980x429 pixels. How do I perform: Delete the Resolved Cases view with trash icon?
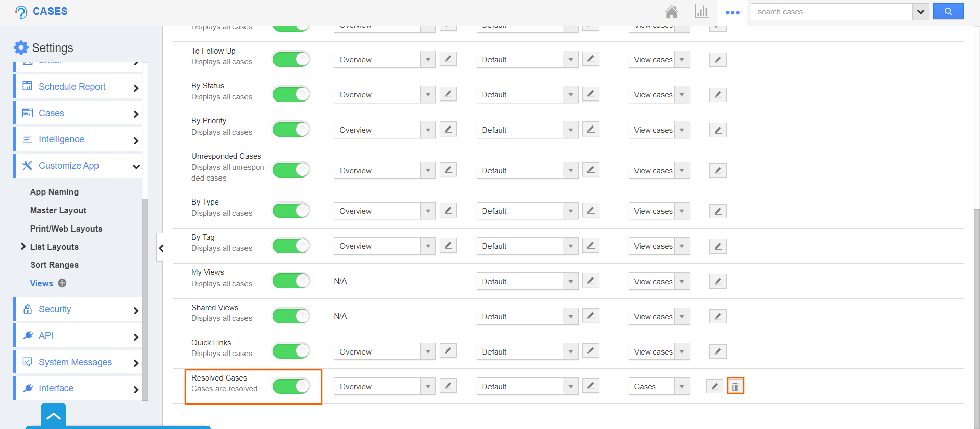click(x=736, y=386)
